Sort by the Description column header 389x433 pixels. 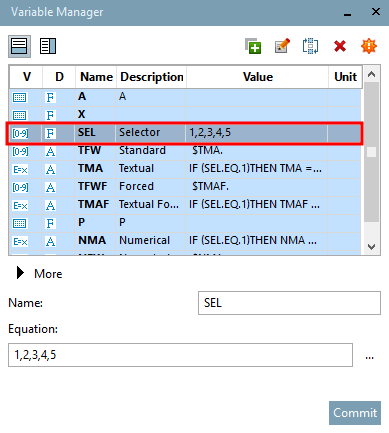(152, 77)
